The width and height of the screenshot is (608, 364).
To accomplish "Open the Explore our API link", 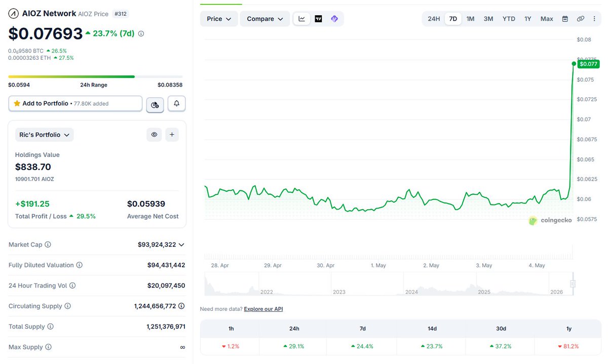I will coord(263,309).
